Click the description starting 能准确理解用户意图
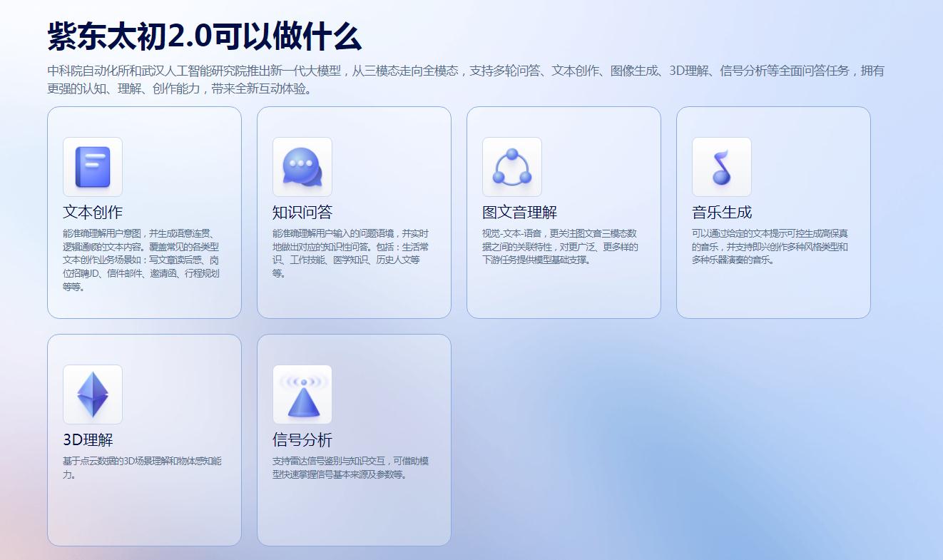943x560 pixels. (x=141, y=260)
